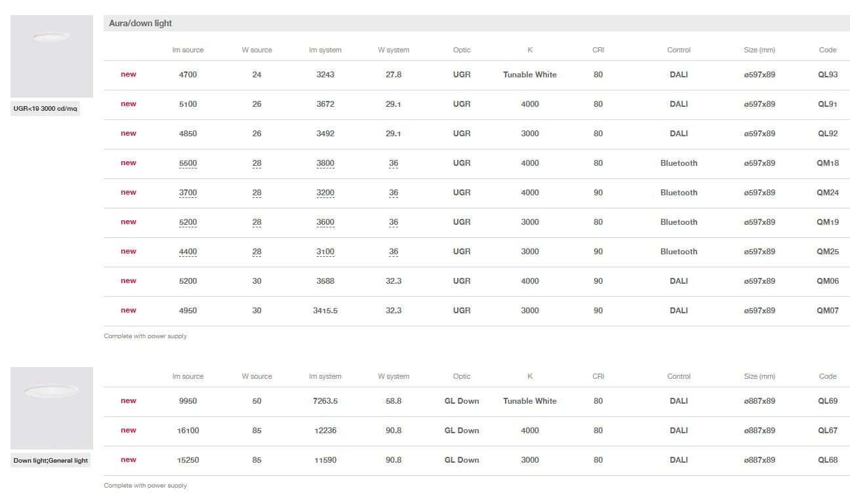The height and width of the screenshot is (504, 850).
Task: Open product code QL93
Action: [x=827, y=75]
